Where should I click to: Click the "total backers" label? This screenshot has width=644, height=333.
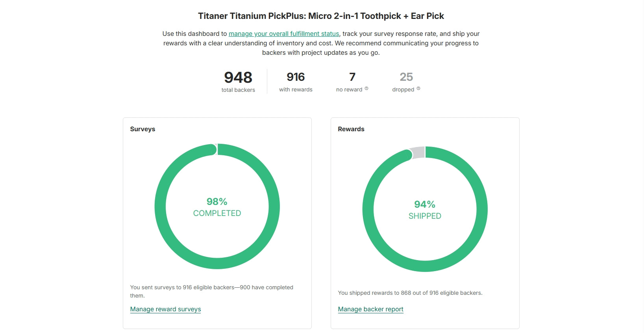[x=238, y=90]
